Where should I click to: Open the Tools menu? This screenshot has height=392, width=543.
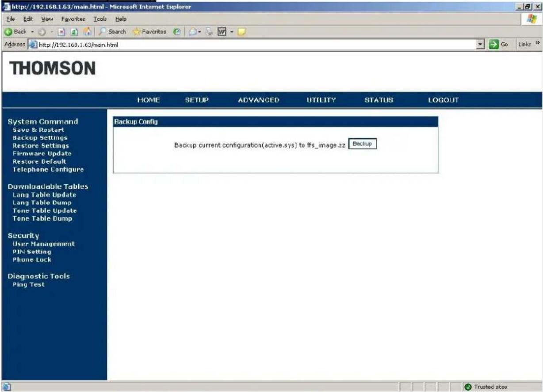tap(100, 19)
